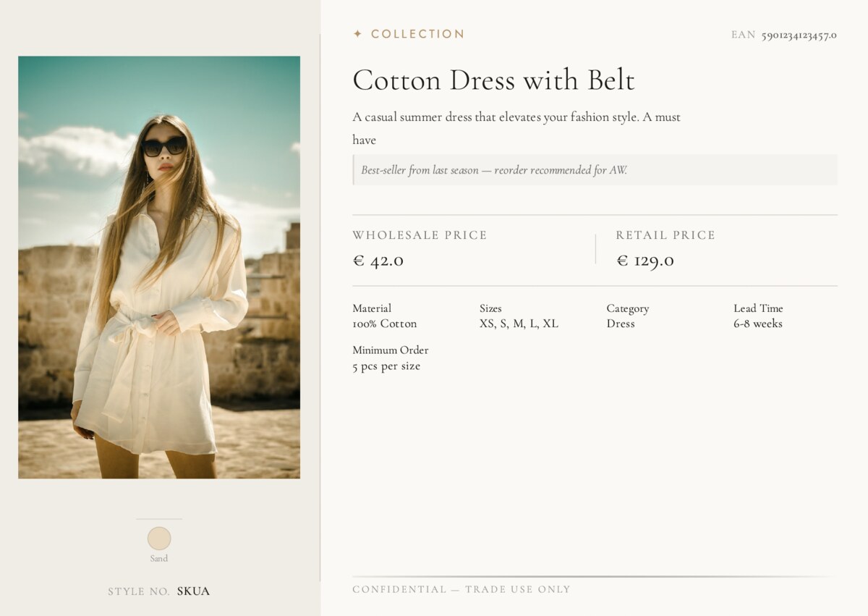
Task: Click the WHOLESALE PRICE label
Action: (420, 235)
